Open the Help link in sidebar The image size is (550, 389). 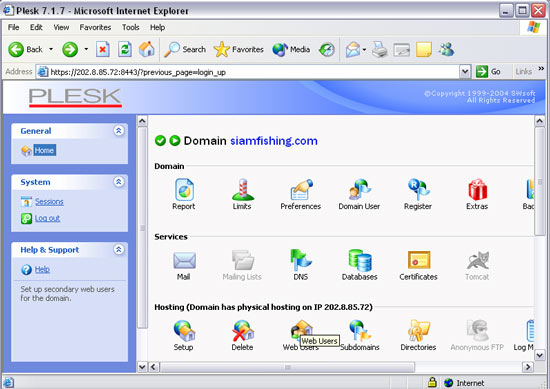coord(42,269)
